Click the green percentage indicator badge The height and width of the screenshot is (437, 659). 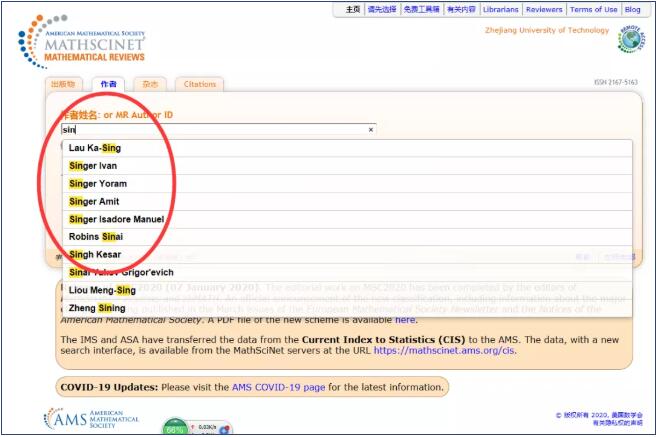177,428
